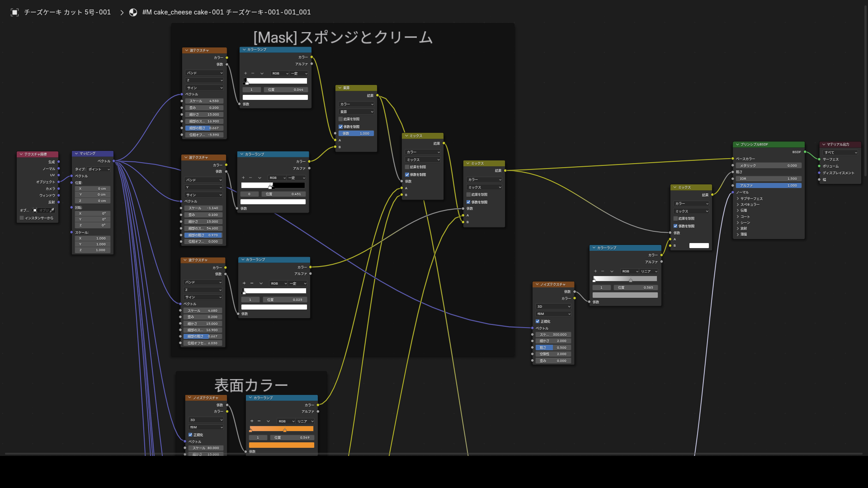This screenshot has width=868, height=488.
Task: Add a stop to the orange color ramp
Action: (x=252, y=421)
